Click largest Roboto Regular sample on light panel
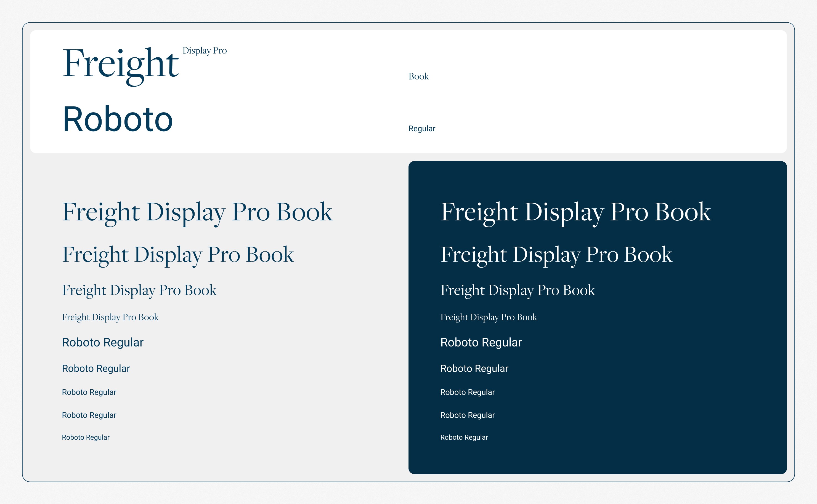The image size is (817, 504). tap(102, 342)
